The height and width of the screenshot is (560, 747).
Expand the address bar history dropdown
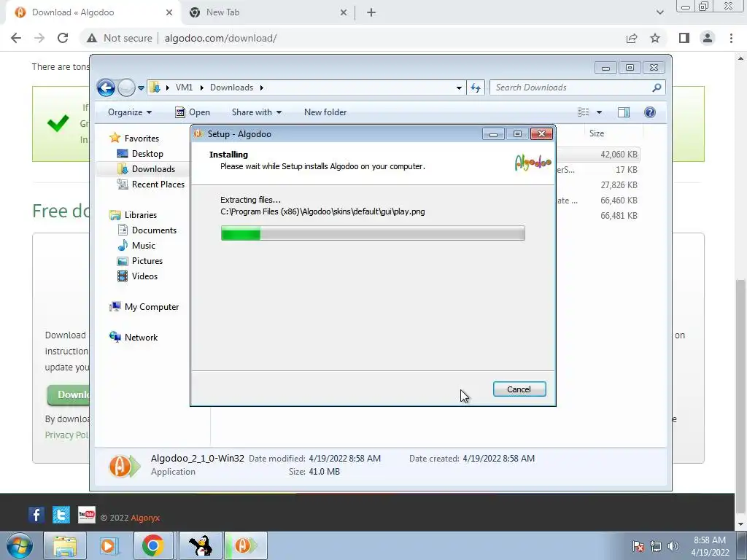(459, 87)
